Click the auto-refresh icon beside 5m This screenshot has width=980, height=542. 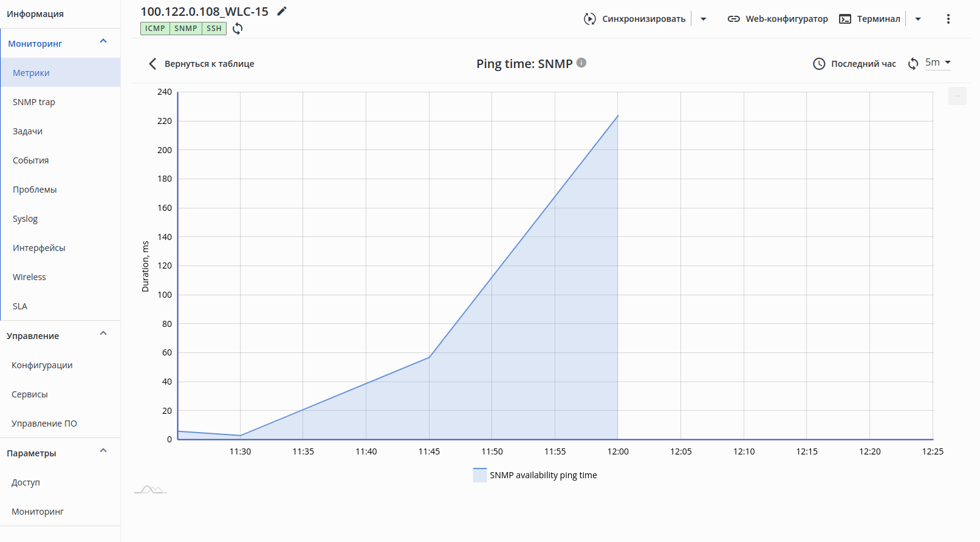click(913, 64)
